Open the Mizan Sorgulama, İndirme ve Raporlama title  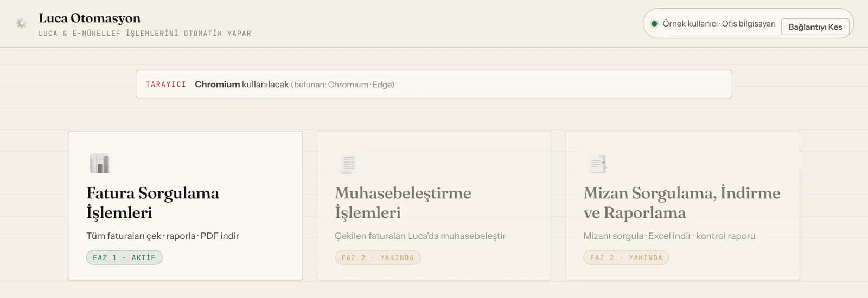[682, 203]
